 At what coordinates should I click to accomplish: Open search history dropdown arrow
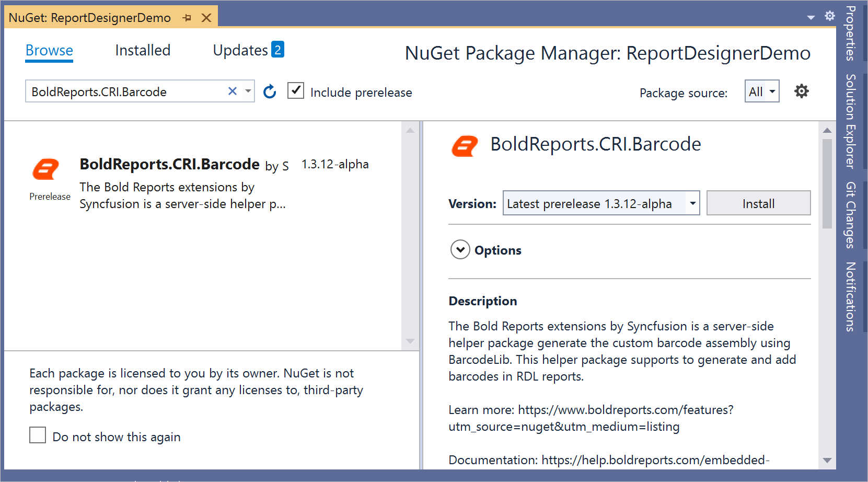coord(248,91)
